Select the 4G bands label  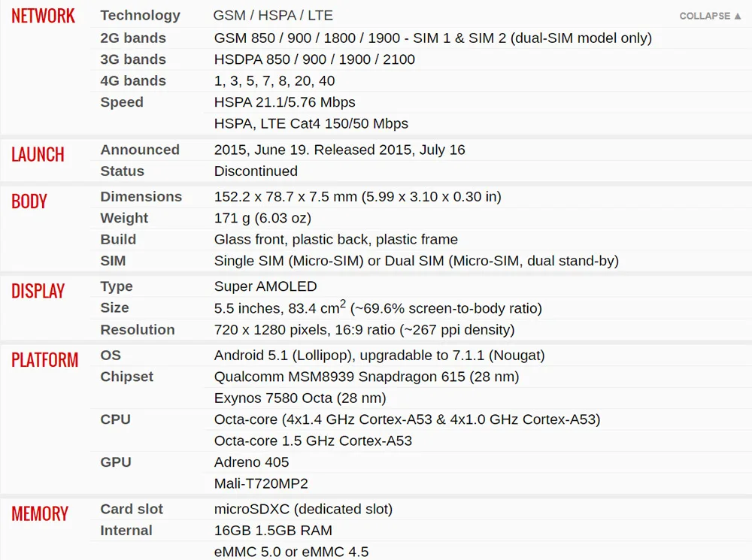click(x=133, y=80)
